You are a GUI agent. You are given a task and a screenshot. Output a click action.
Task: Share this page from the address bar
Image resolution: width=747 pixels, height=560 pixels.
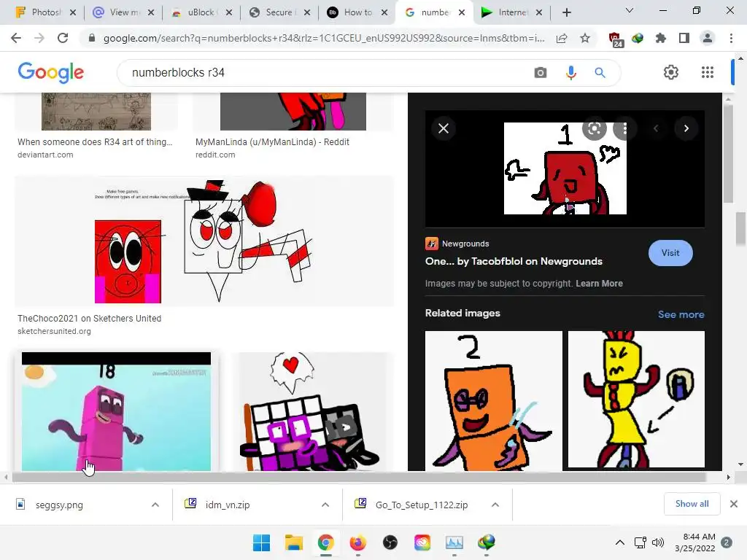(562, 38)
